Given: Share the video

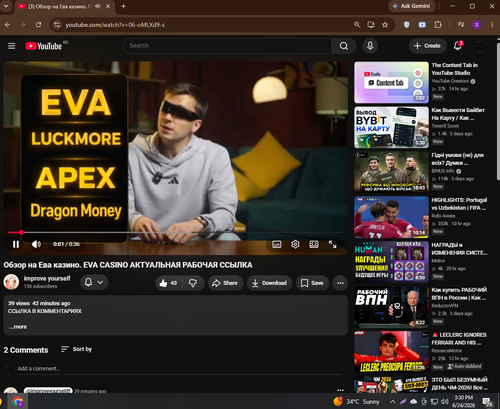Looking at the screenshot, I should click(x=225, y=283).
